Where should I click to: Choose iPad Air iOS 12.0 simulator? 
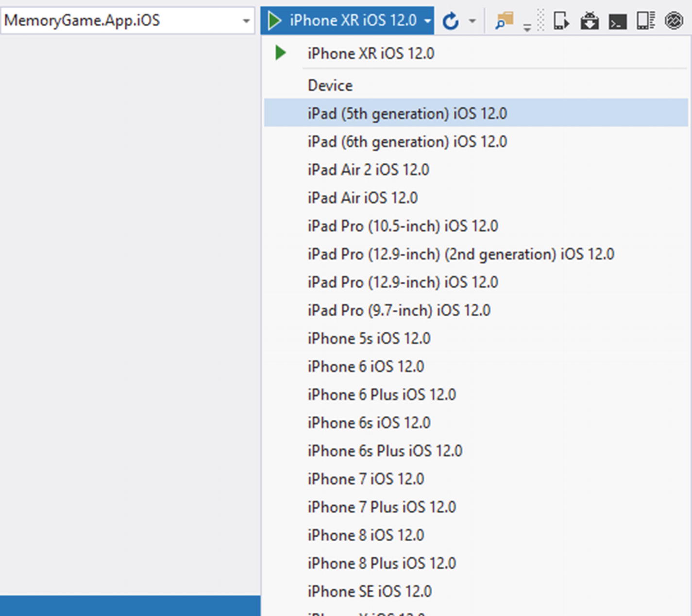click(476, 198)
